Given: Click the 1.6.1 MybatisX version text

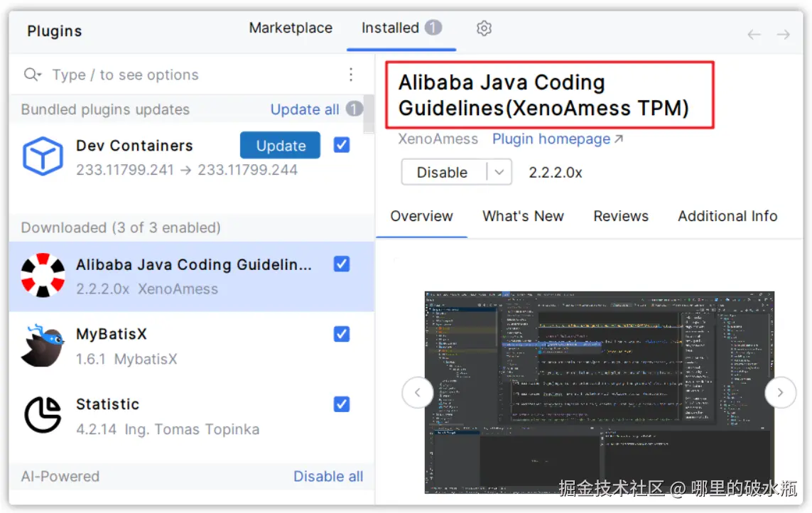Looking at the screenshot, I should pyautogui.click(x=126, y=359).
